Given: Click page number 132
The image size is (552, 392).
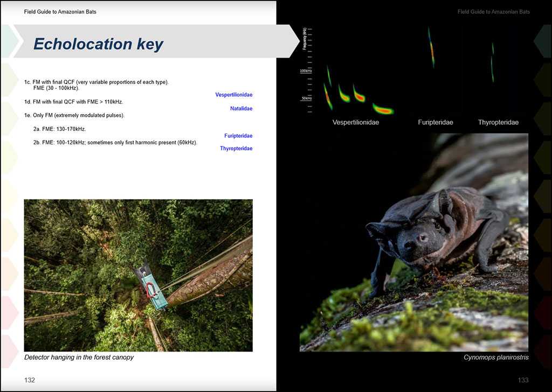Looking at the screenshot, I should [30, 380].
